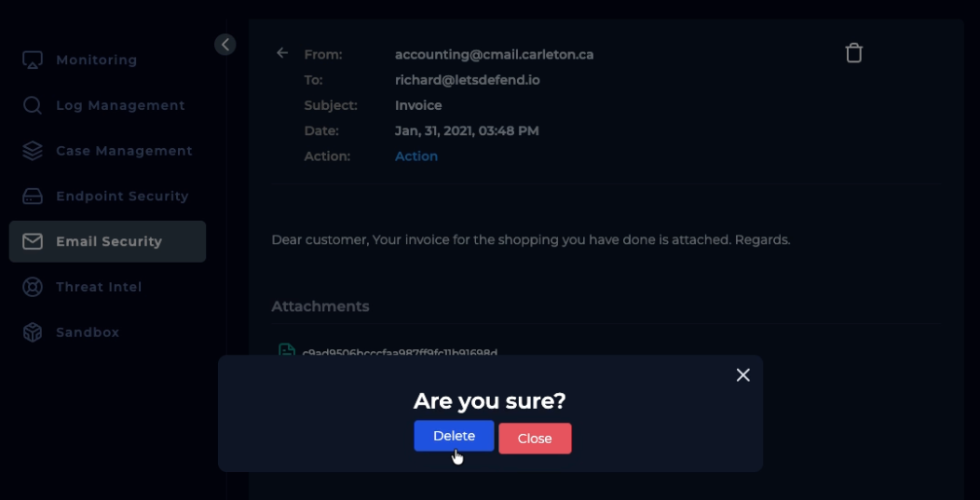Click the trash can icon on the email
Image resolution: width=980 pixels, height=500 pixels.
pos(853,53)
